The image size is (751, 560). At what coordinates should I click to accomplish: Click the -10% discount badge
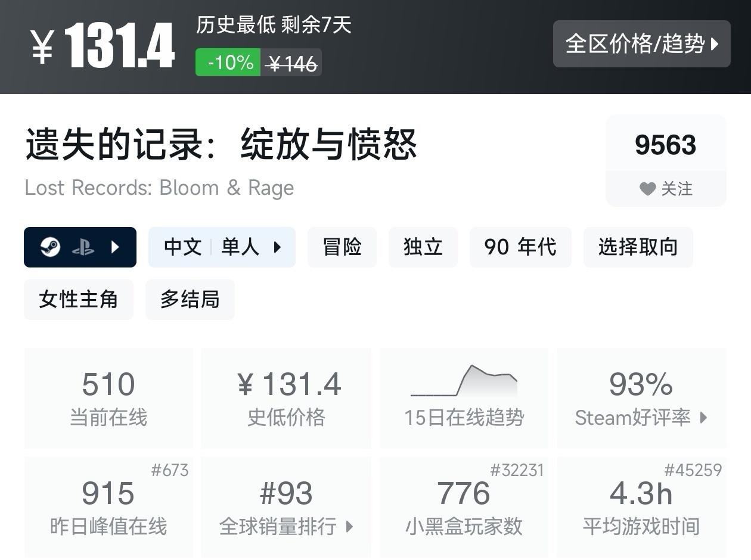click(x=228, y=62)
